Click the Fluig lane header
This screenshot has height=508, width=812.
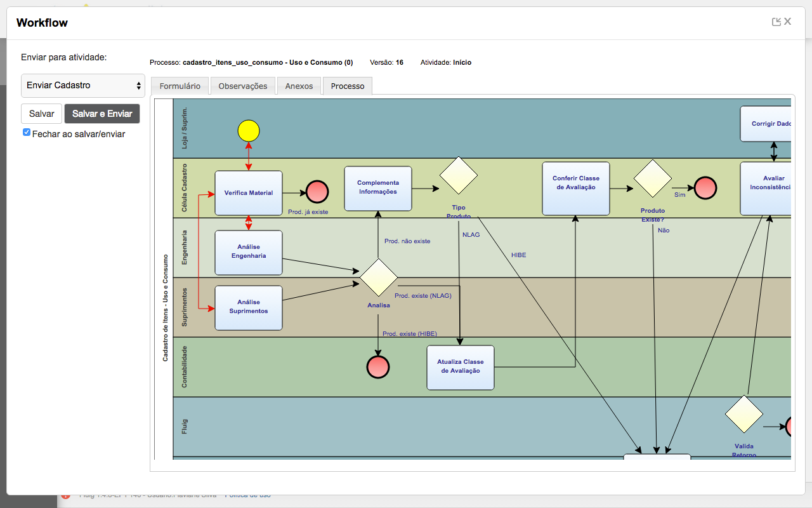185,427
